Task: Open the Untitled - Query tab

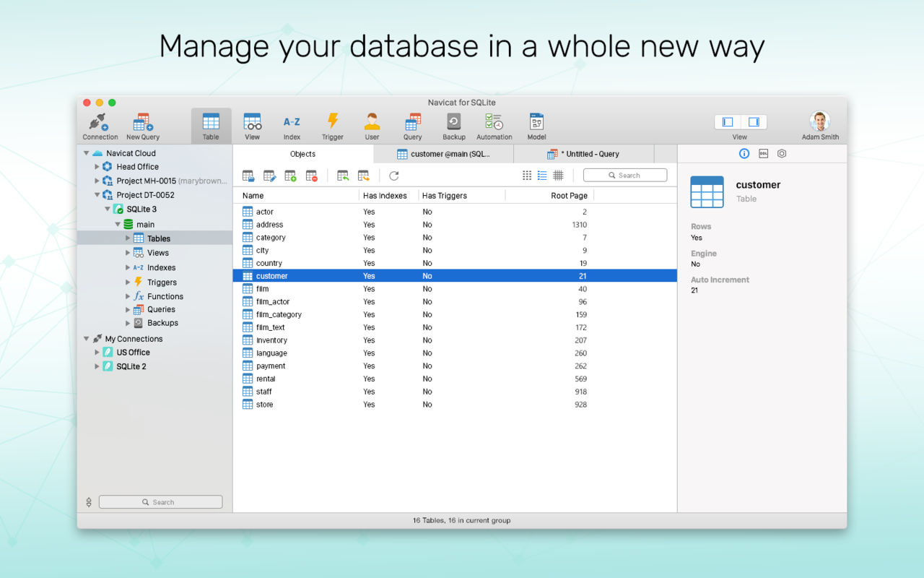Action: click(583, 154)
